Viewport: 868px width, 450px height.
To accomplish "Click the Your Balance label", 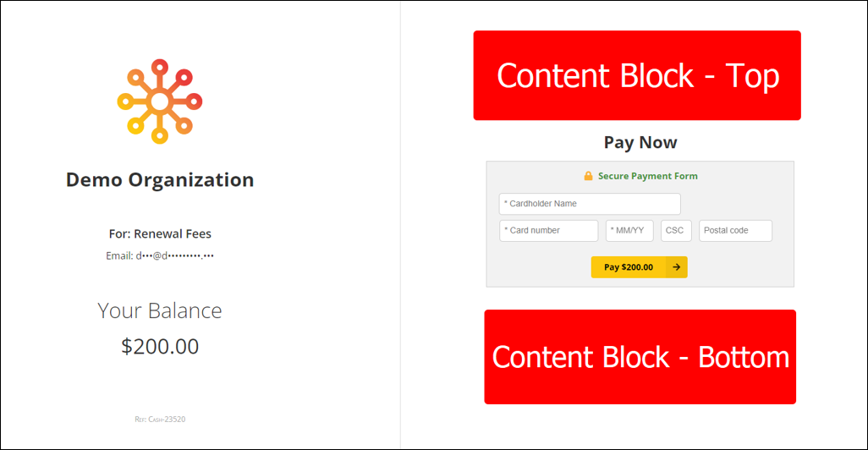I will coord(160,310).
